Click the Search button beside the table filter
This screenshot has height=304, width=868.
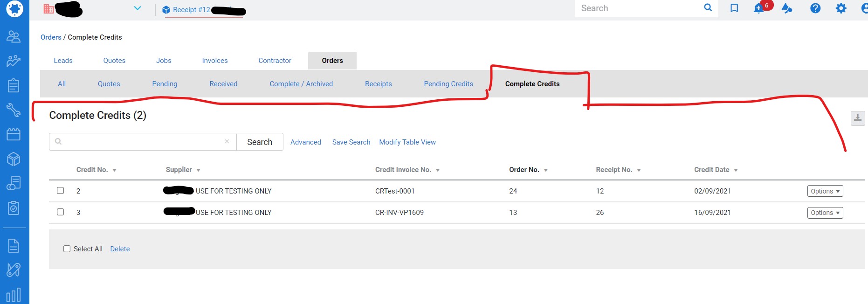click(260, 142)
